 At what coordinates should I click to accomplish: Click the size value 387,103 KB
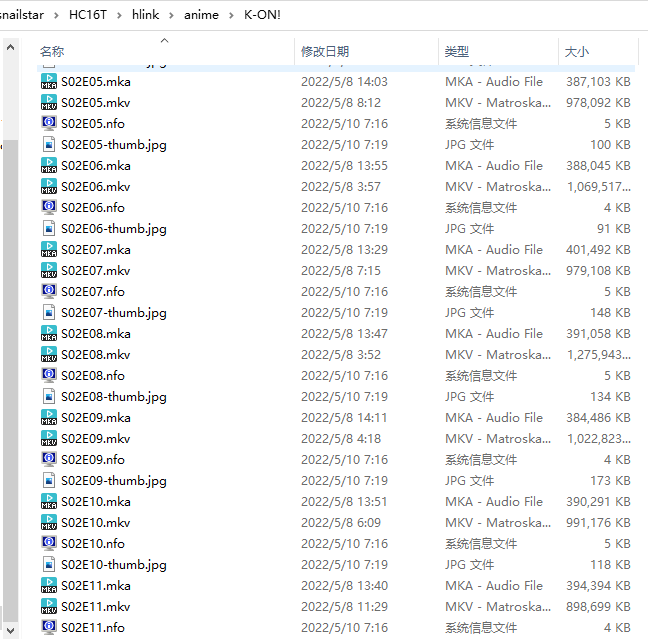click(598, 82)
